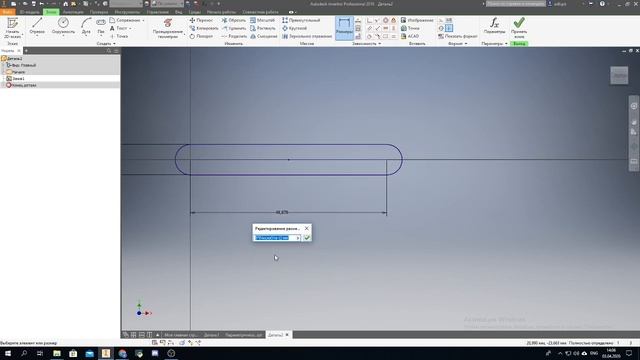
Task: Choose the Сопряжение fillet tool
Action: 125,20
